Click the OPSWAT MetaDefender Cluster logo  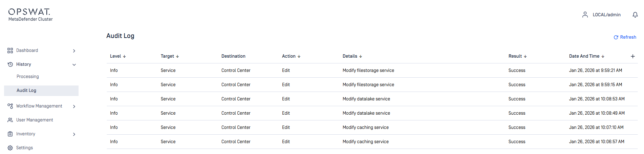coord(30,15)
